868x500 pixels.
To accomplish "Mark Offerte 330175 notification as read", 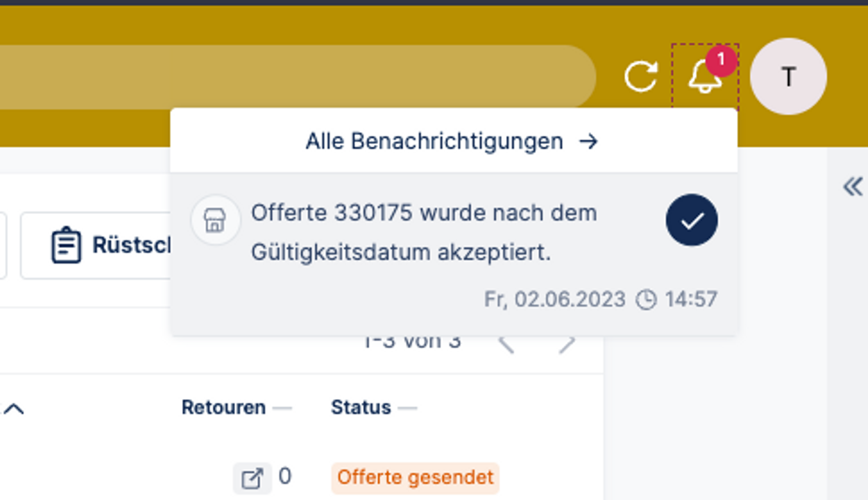I will click(691, 220).
